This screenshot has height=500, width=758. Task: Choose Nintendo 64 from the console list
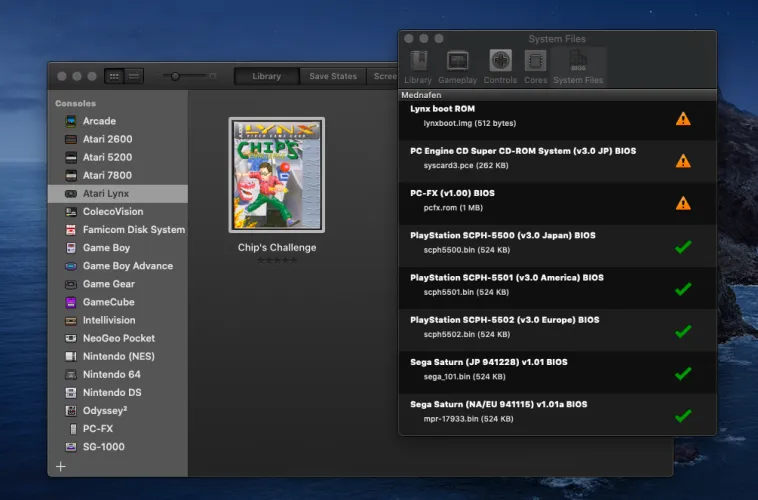113,375
